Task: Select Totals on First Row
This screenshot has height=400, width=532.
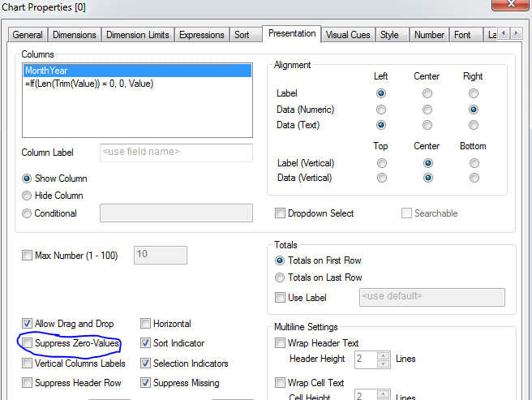Action: tap(280, 260)
